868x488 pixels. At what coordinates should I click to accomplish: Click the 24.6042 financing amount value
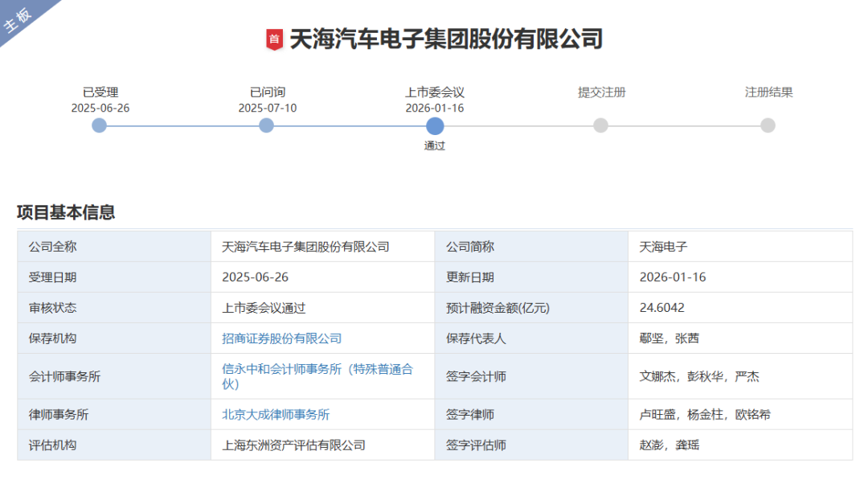click(662, 308)
